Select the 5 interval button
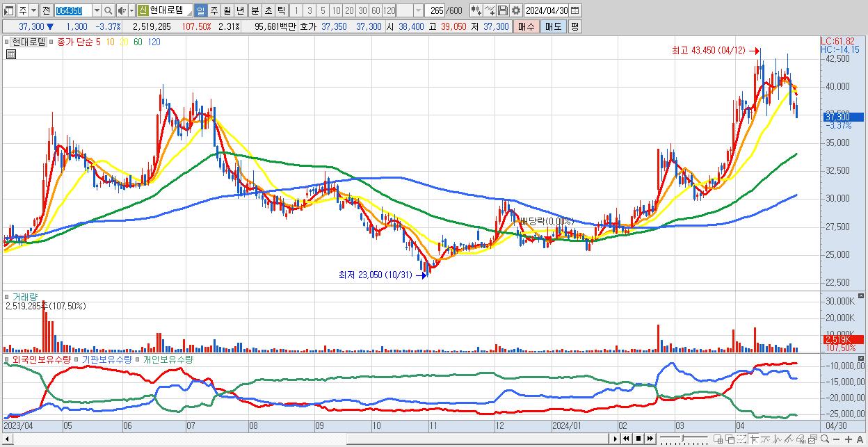Screen dimensions: 868x447 pyautogui.click(x=323, y=11)
